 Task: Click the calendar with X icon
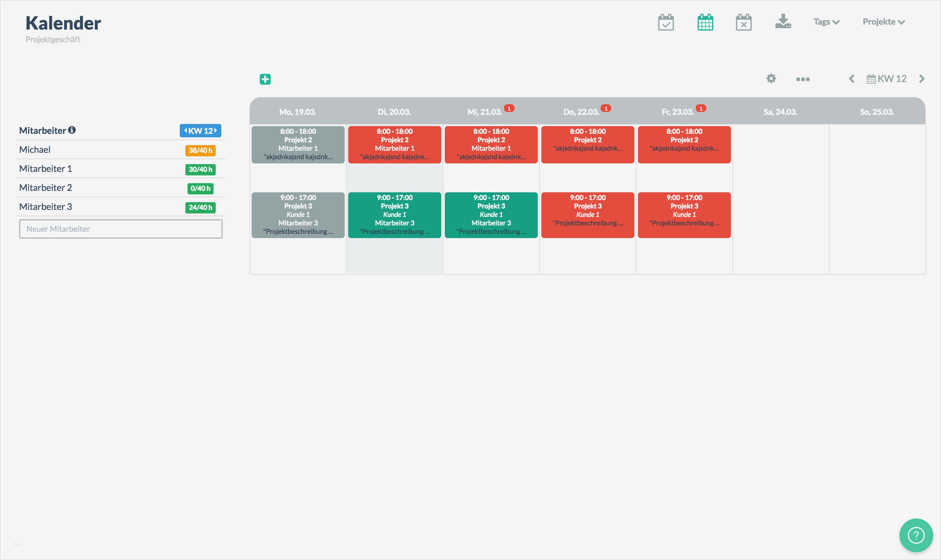(744, 22)
